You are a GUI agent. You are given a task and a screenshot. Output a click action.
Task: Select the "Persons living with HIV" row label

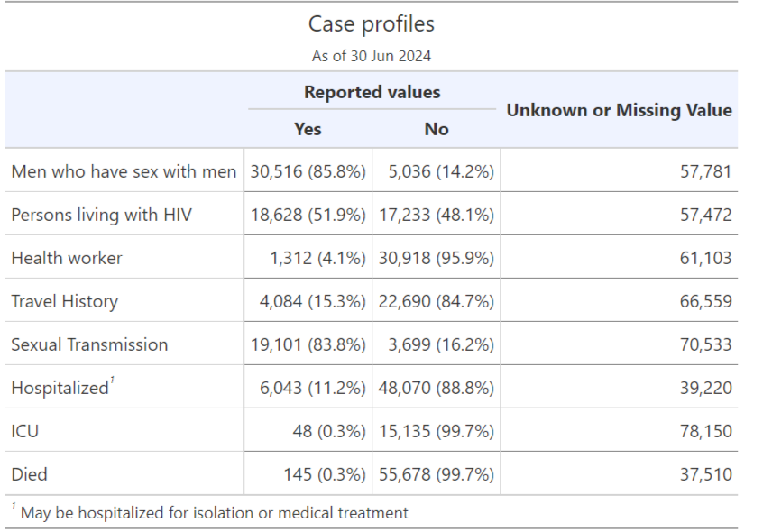point(101,215)
